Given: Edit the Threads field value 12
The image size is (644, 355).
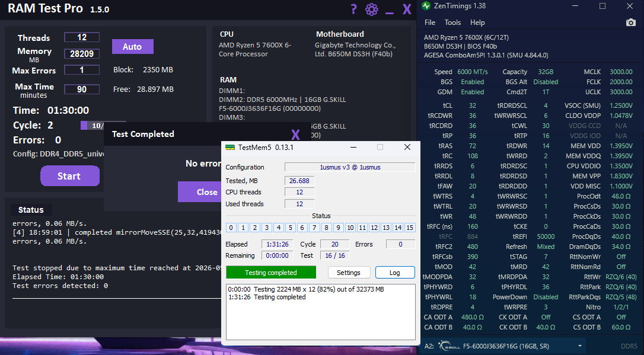Looking at the screenshot, I should (82, 37).
